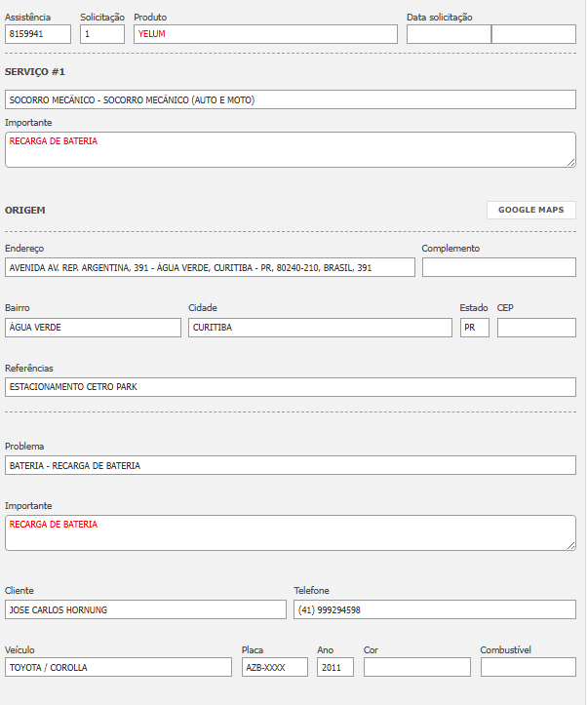Focus the Placa field with AZB-XXXX
This screenshot has width=588, height=705.
click(x=274, y=667)
